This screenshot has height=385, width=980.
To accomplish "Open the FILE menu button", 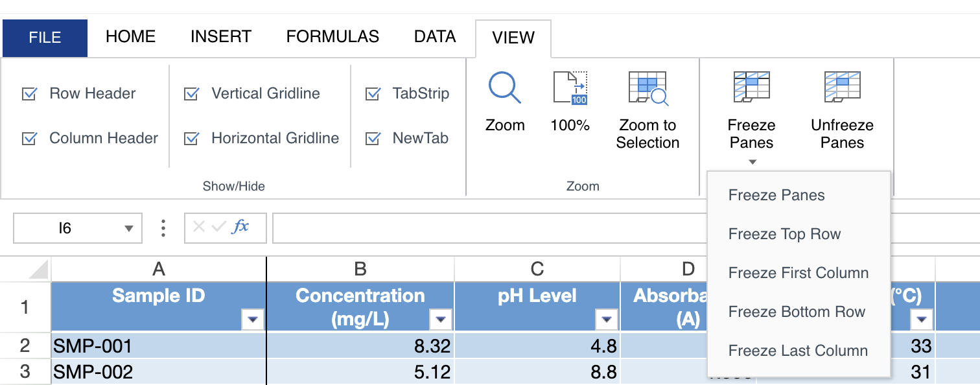I will click(x=45, y=38).
